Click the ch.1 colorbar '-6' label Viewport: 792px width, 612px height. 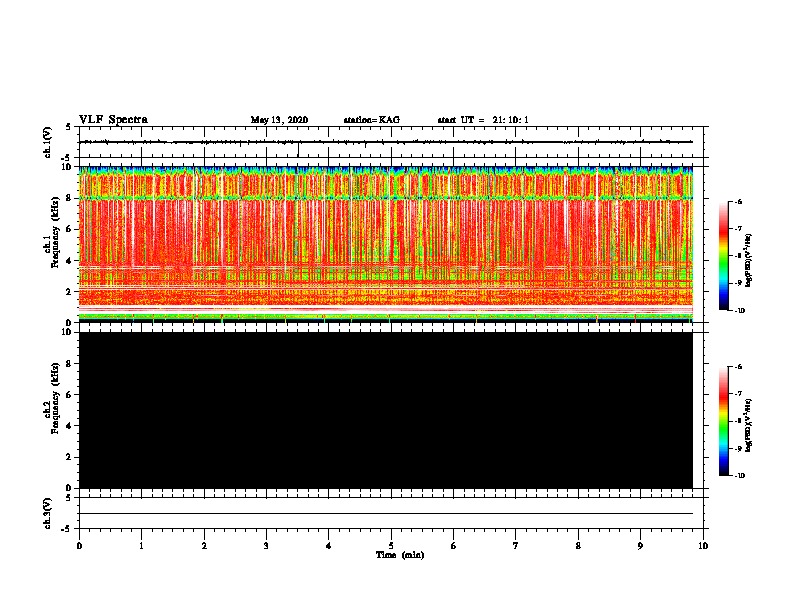(738, 202)
